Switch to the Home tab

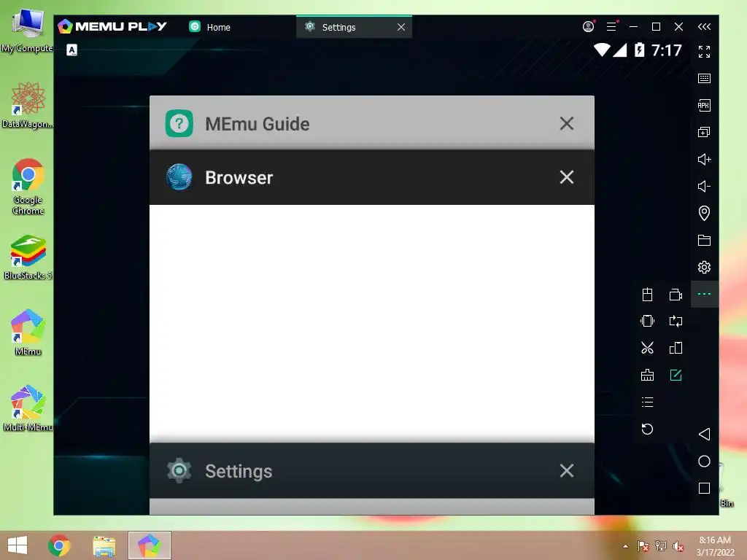pyautogui.click(x=209, y=27)
